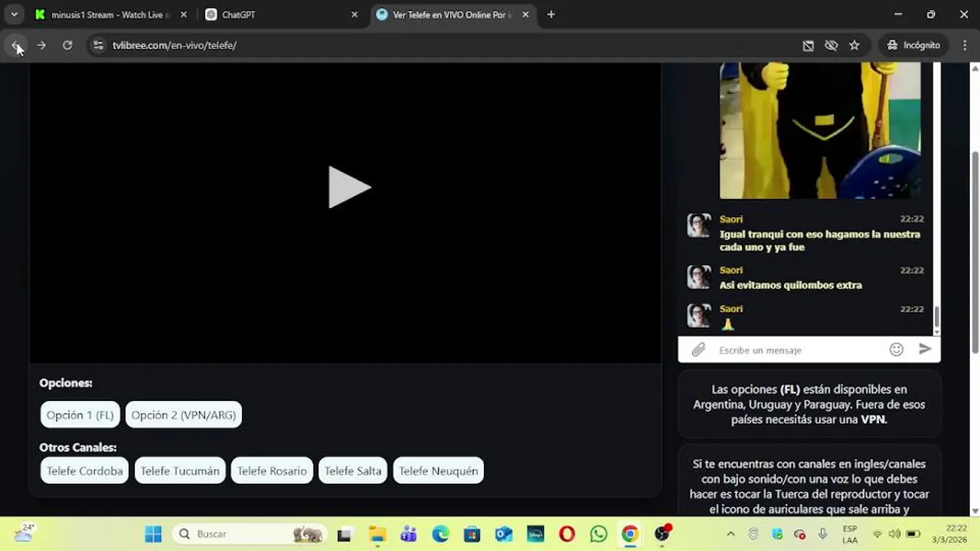Viewport: 980px width, 551px height.
Task: Click the chat panel scrollbar thumb
Action: tap(936, 318)
